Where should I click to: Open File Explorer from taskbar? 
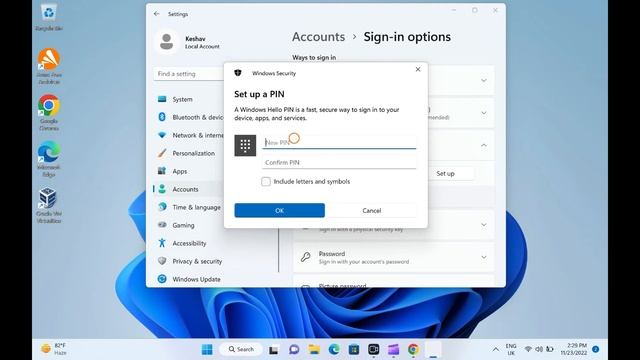[x=314, y=349]
